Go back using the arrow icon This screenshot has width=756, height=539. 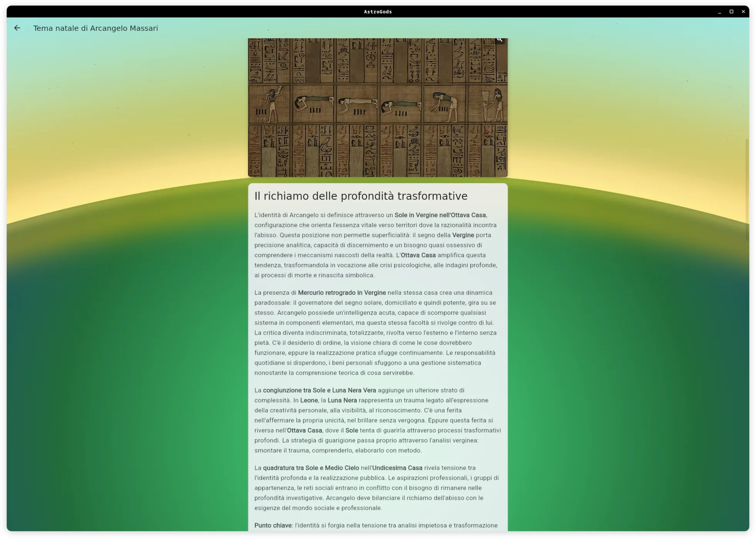pyautogui.click(x=17, y=28)
